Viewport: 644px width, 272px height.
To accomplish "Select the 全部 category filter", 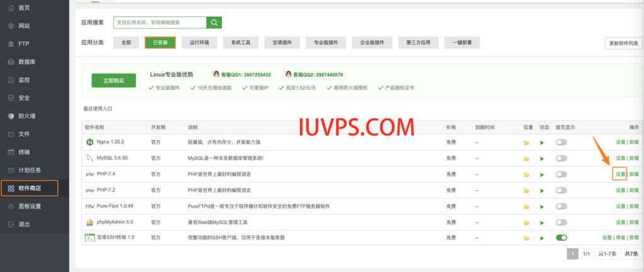I will [126, 43].
